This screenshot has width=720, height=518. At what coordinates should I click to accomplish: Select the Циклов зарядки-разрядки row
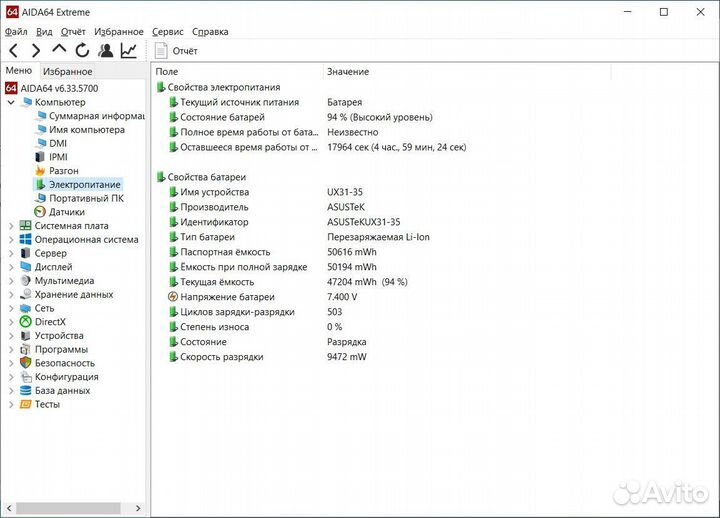pyautogui.click(x=255, y=312)
